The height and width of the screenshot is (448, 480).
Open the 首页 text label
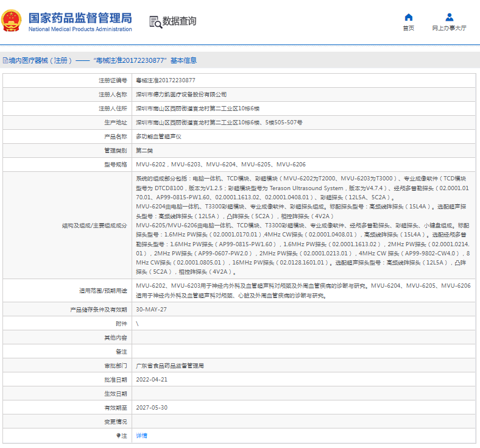[408, 28]
